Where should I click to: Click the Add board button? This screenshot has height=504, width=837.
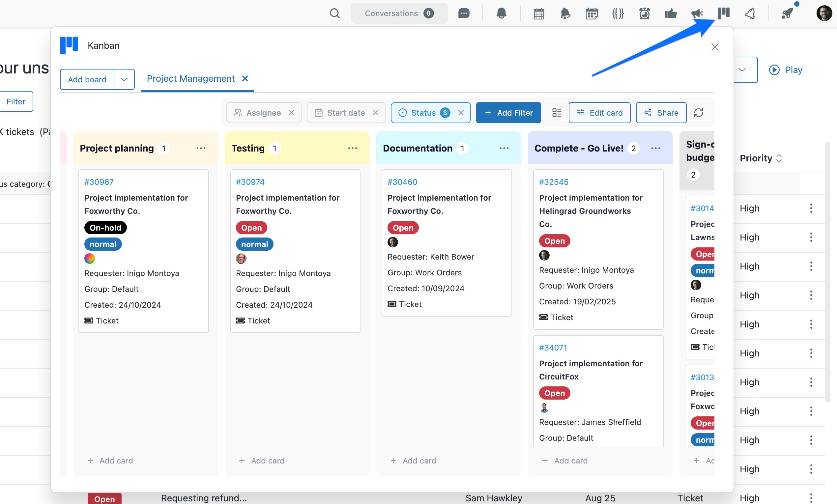point(87,79)
